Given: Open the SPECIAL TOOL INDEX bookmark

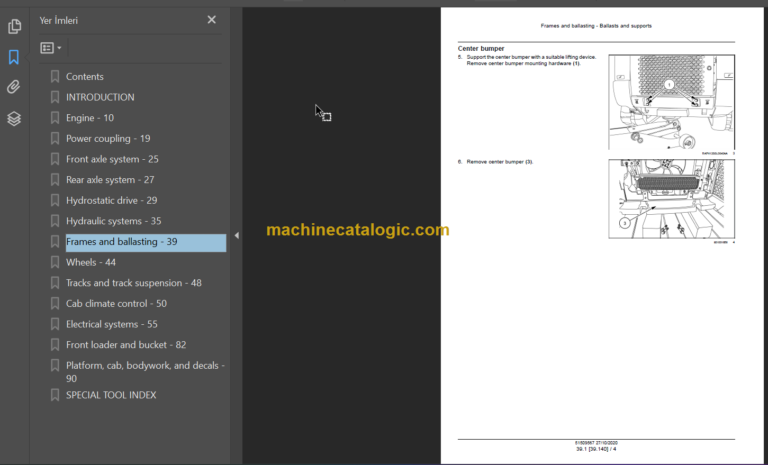Looking at the screenshot, I should (x=111, y=395).
